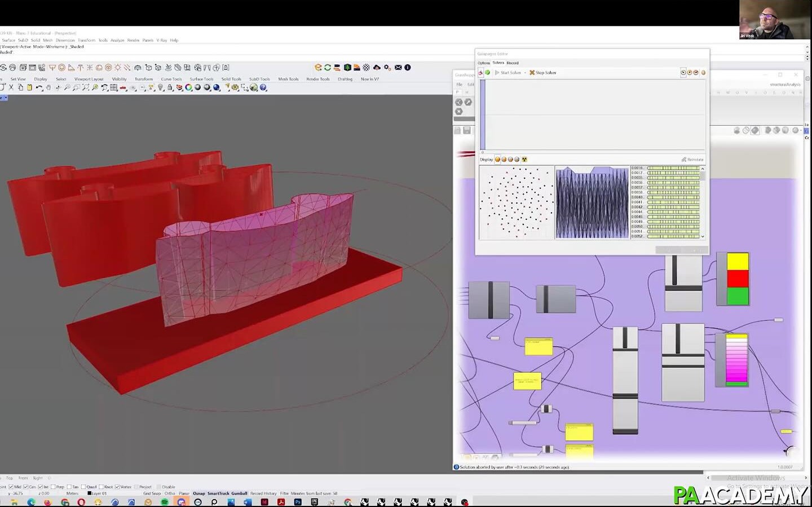This screenshot has width=812, height=507.
Task: Switch to the Galapagos Record tab
Action: (513, 63)
